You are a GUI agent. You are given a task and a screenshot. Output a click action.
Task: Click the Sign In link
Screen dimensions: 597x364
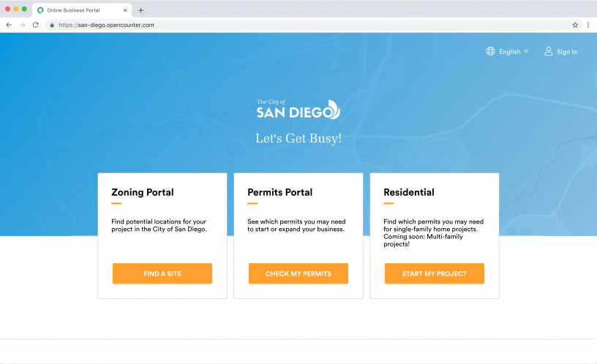pyautogui.click(x=567, y=52)
